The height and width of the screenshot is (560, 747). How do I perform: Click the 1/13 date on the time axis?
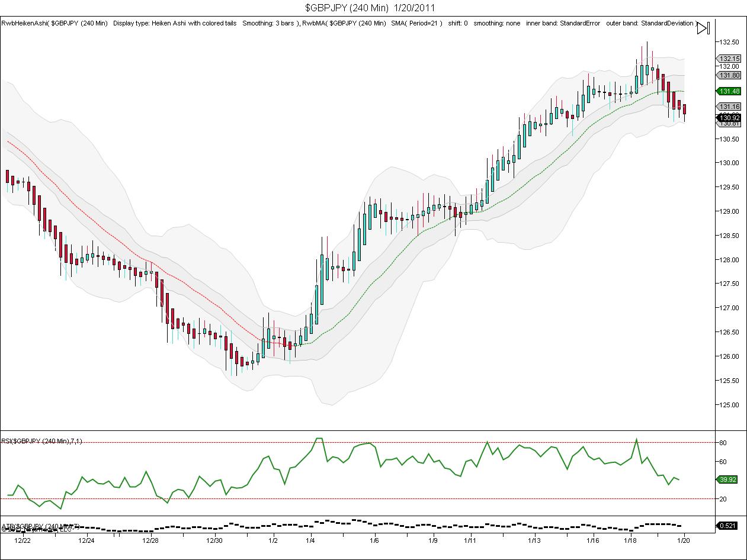(534, 540)
